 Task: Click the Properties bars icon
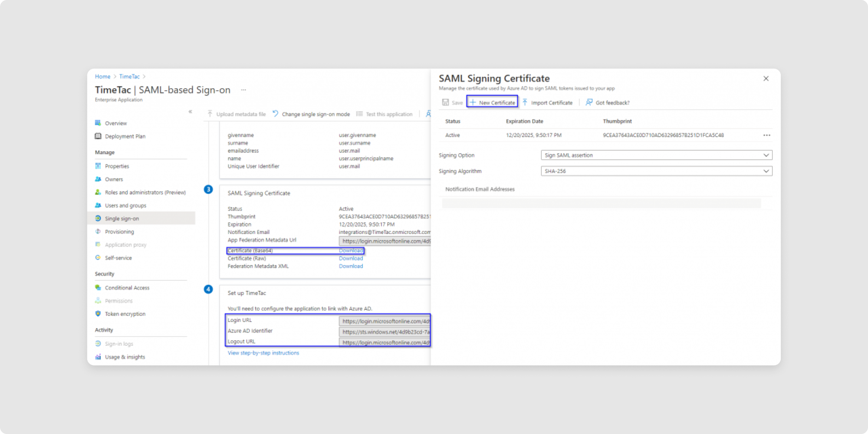98,166
